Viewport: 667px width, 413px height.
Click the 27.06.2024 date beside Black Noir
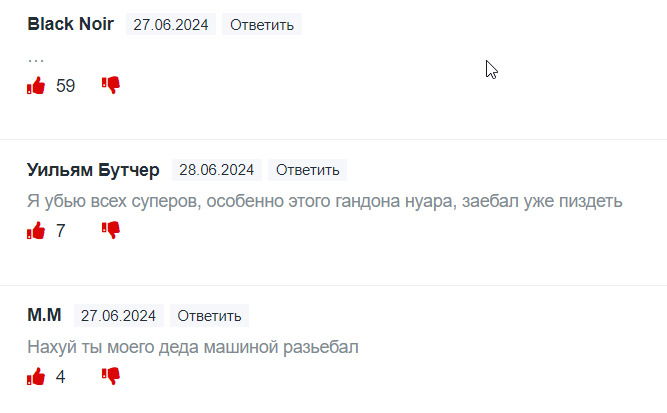click(172, 25)
